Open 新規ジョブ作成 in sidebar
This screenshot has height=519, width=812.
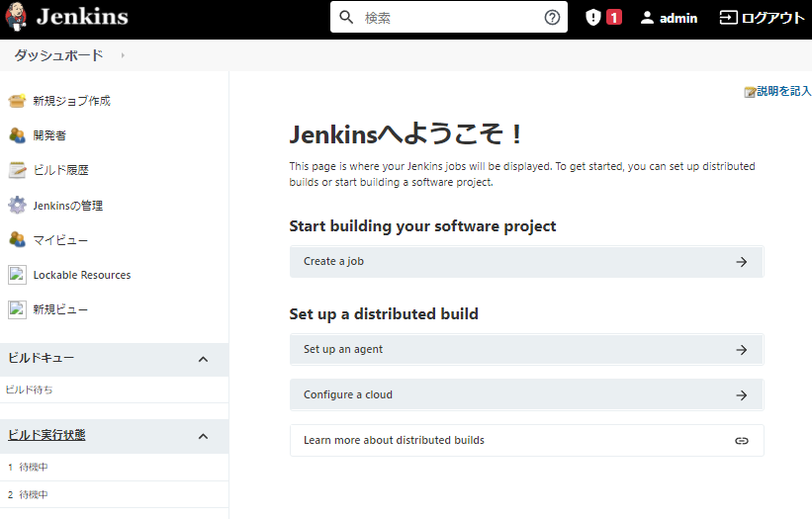coord(71,101)
